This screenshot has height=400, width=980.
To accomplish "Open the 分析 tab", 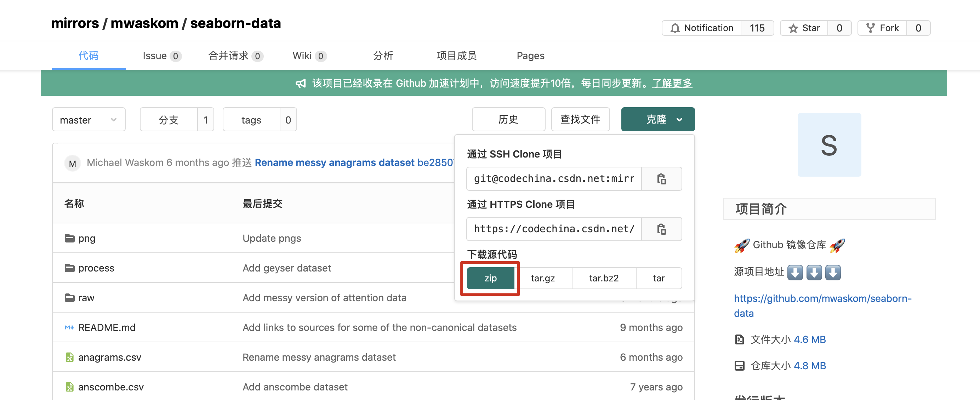I will [x=383, y=56].
